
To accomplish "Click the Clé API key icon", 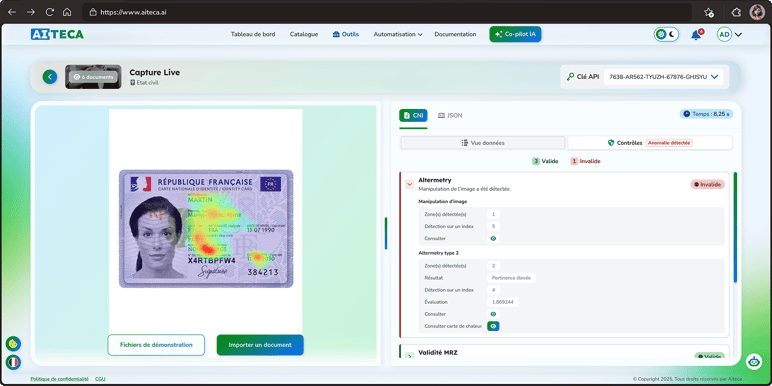I will pos(570,77).
